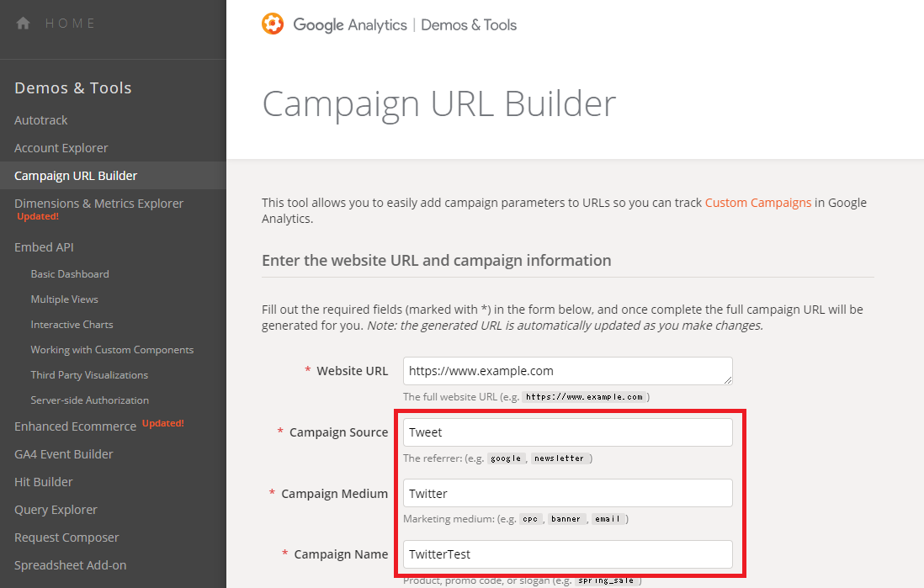924x588 pixels.
Task: Focus the Campaign Name field
Action: pyautogui.click(x=567, y=554)
